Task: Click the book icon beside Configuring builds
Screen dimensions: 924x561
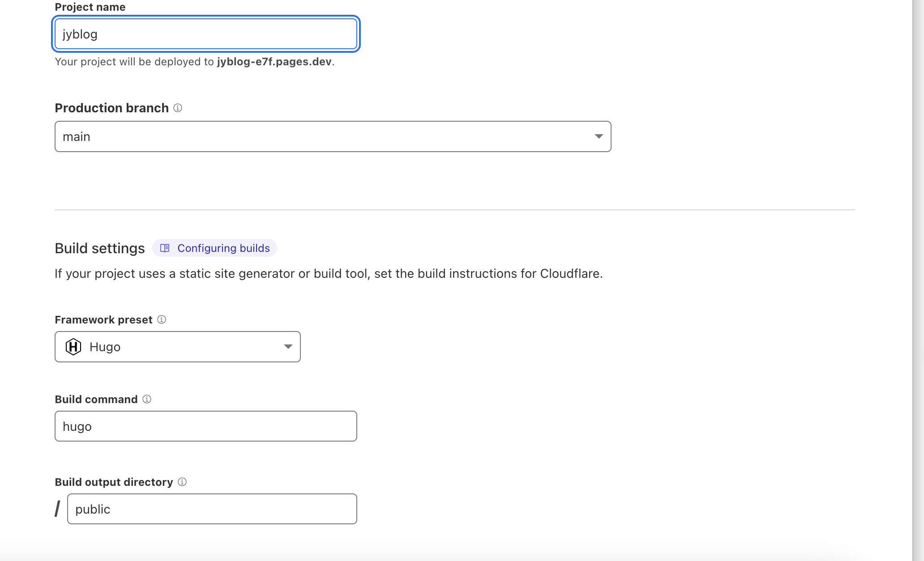Action: (165, 248)
